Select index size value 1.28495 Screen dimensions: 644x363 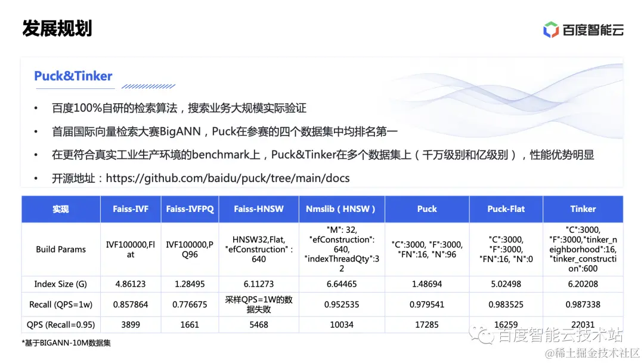pyautogui.click(x=190, y=284)
